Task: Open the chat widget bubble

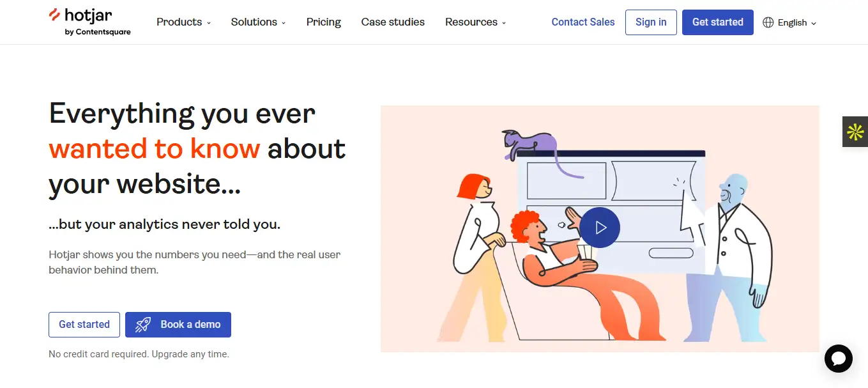Action: tap(838, 358)
